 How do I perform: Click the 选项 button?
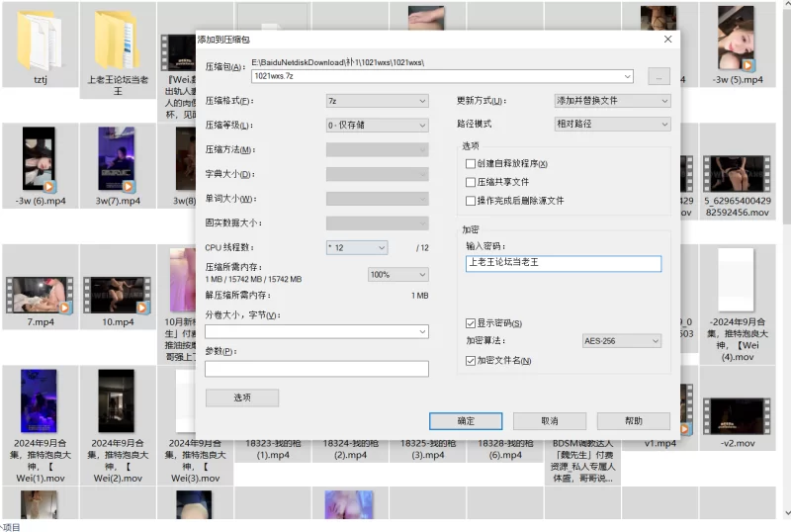click(241, 398)
